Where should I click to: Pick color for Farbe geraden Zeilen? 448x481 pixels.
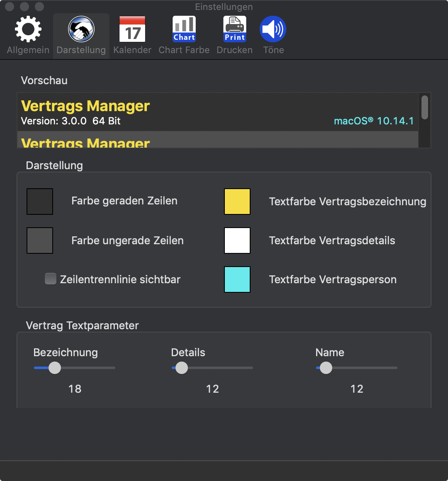(40, 202)
